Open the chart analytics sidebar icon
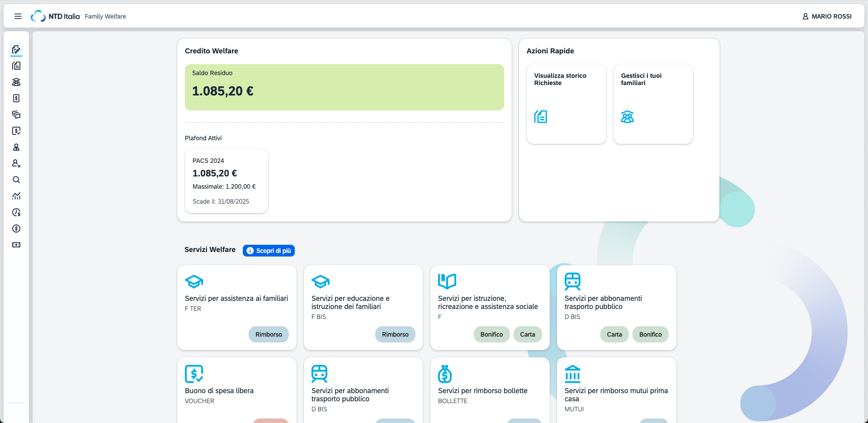 (x=16, y=196)
